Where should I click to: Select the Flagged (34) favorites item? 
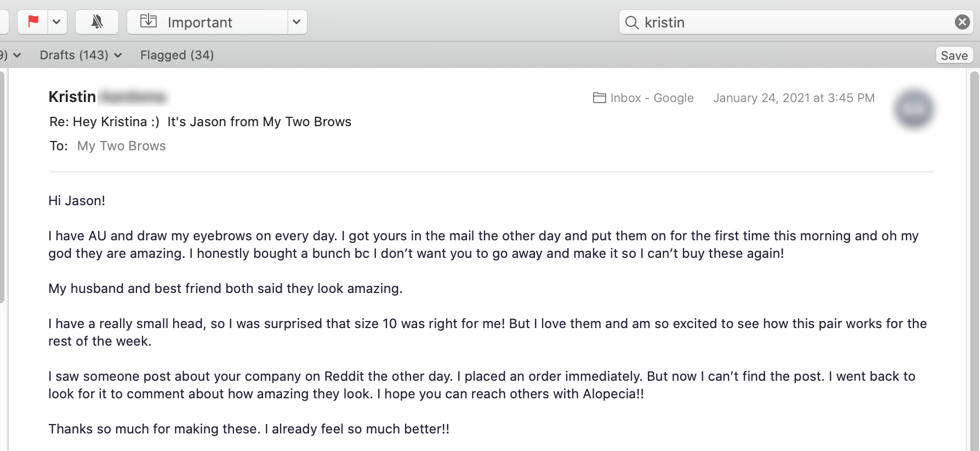pos(177,55)
